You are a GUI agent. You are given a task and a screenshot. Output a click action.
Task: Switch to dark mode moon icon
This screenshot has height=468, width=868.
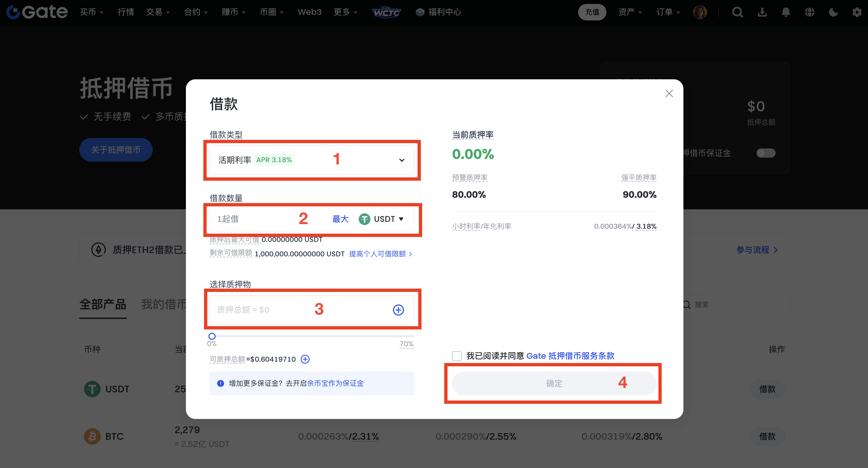833,13
